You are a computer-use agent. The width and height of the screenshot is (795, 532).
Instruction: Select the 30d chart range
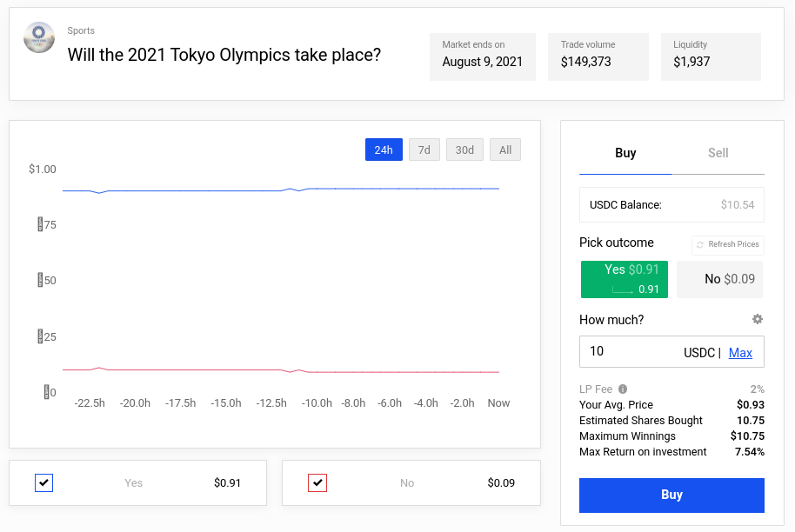[464, 150]
